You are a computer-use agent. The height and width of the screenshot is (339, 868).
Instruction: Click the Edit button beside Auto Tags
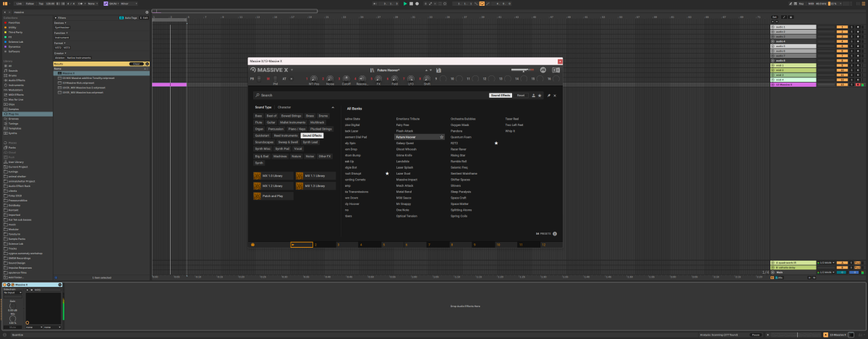click(144, 18)
